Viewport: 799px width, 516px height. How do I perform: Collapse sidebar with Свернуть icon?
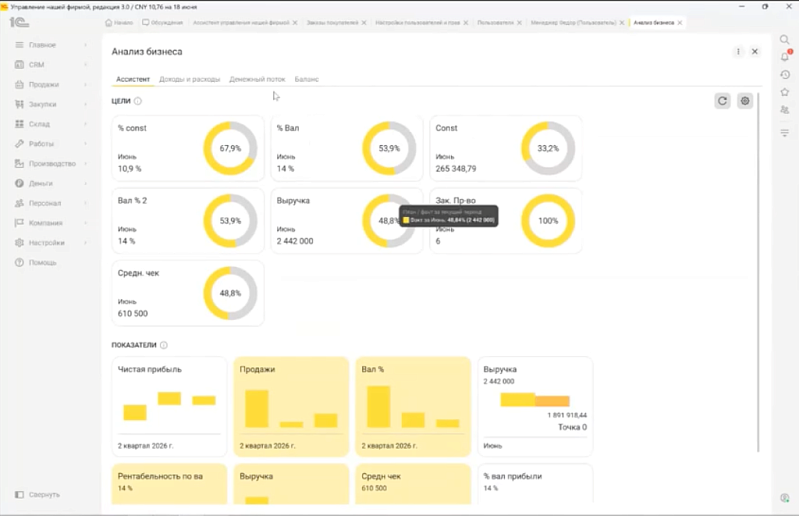point(19,495)
